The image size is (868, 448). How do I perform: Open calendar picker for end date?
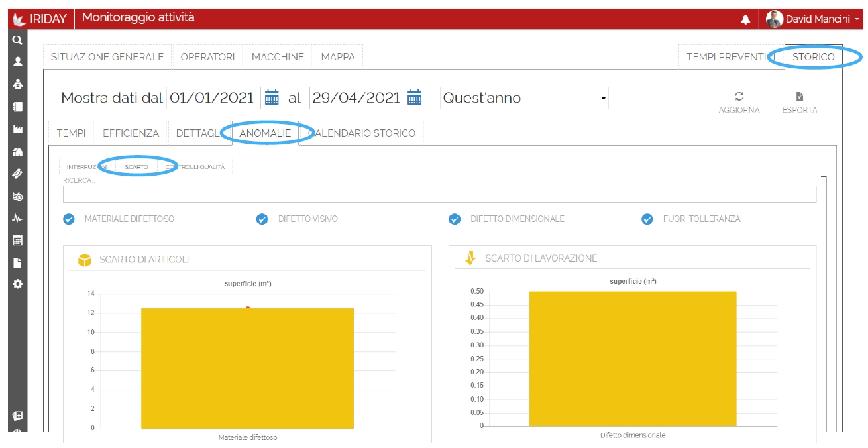(x=414, y=98)
